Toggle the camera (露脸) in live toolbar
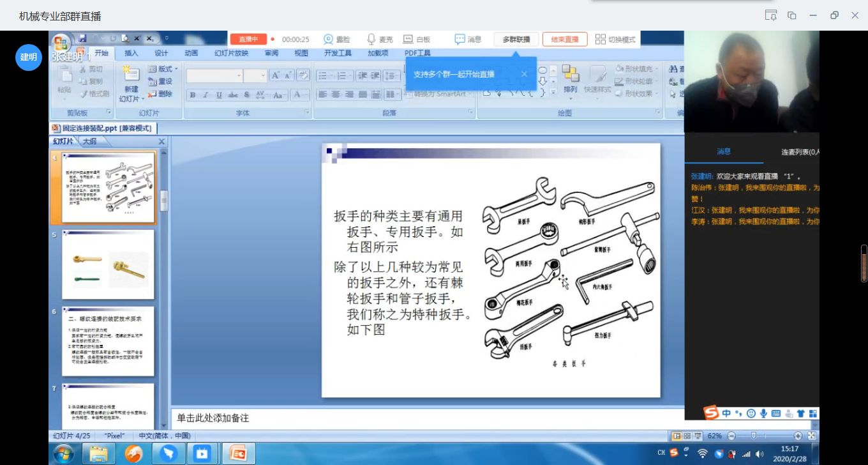The image size is (868, 465). (336, 40)
